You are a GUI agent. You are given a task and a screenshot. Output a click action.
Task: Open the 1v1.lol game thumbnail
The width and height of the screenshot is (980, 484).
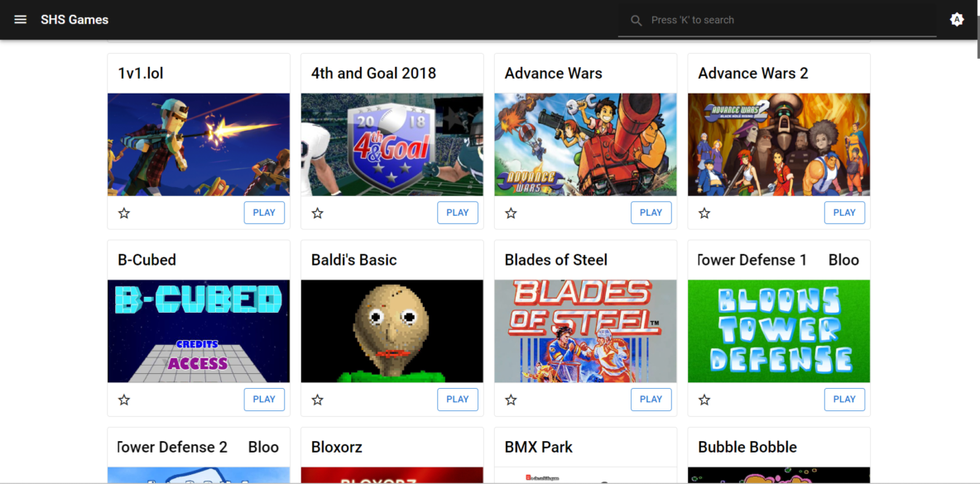point(199,144)
